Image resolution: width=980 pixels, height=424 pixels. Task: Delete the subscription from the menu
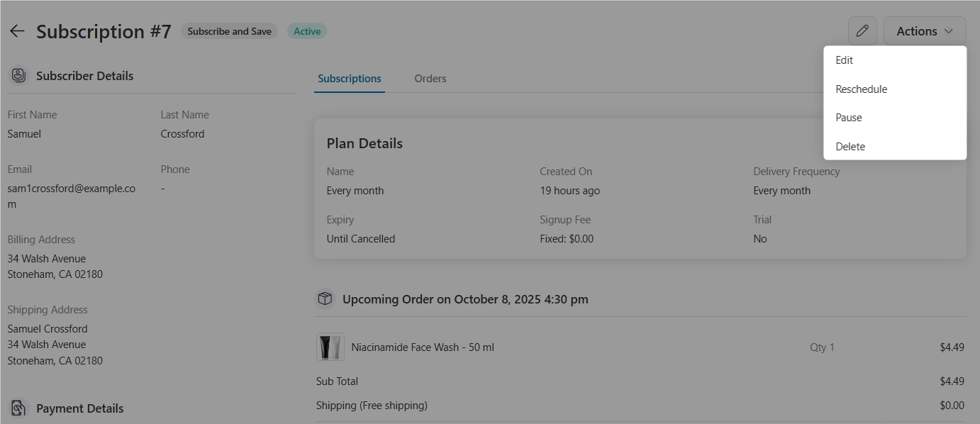(x=850, y=146)
